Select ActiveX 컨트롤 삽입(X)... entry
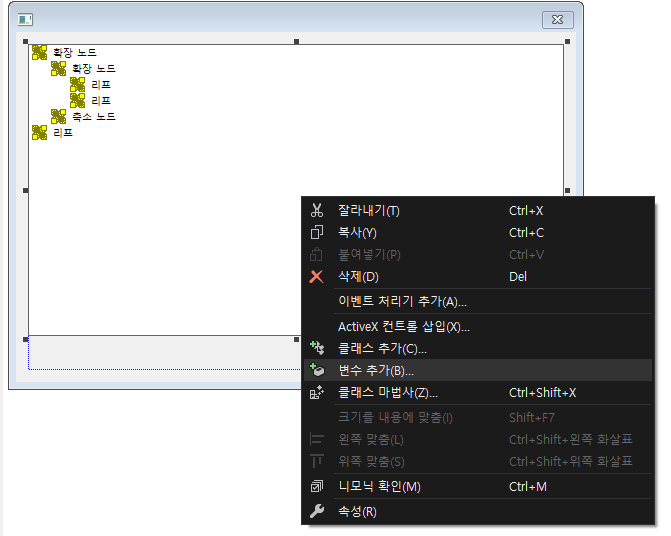Viewport: 671px width, 536px height. click(x=478, y=326)
